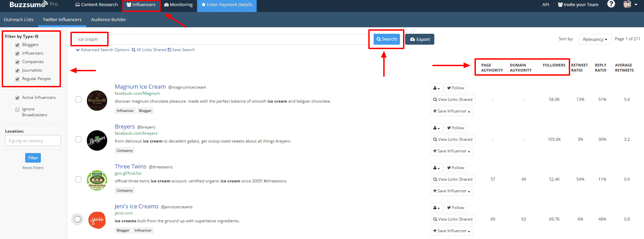Screen dimensions: 644x239
Task: Reset Filters in the sidebar
Action: pos(33,168)
